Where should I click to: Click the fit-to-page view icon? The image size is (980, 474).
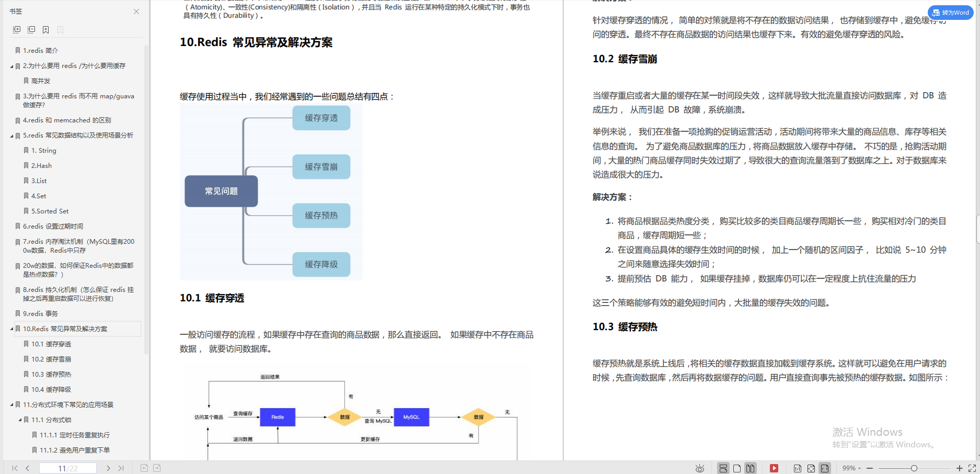tap(811, 468)
